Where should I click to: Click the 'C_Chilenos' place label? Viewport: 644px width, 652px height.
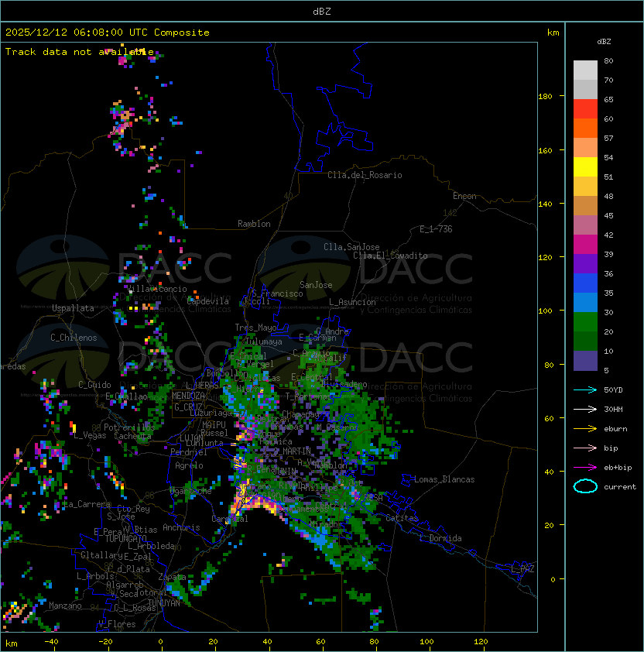pos(74,338)
